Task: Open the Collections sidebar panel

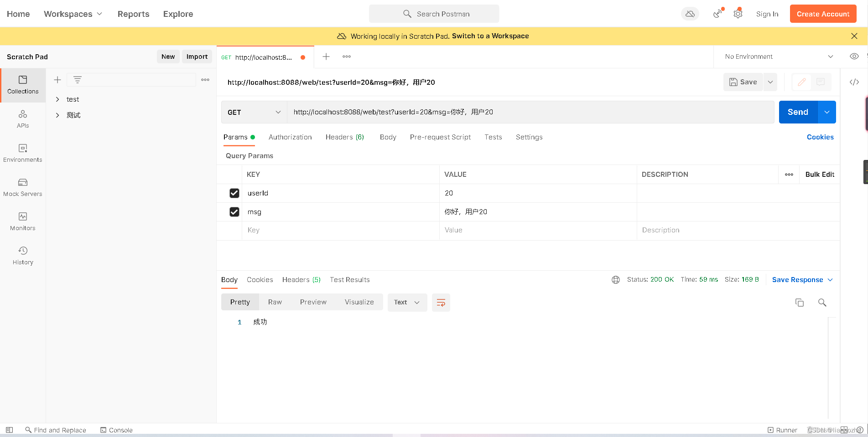Action: (x=23, y=85)
